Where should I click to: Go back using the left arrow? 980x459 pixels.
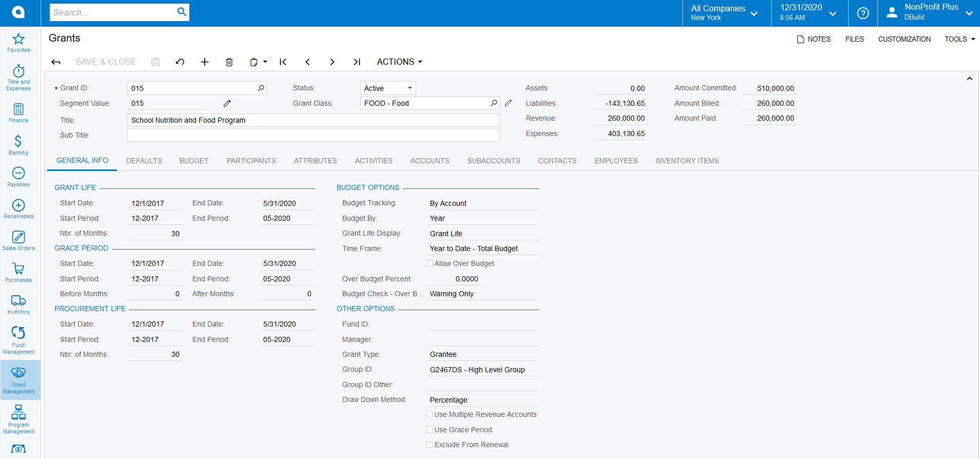click(x=56, y=62)
